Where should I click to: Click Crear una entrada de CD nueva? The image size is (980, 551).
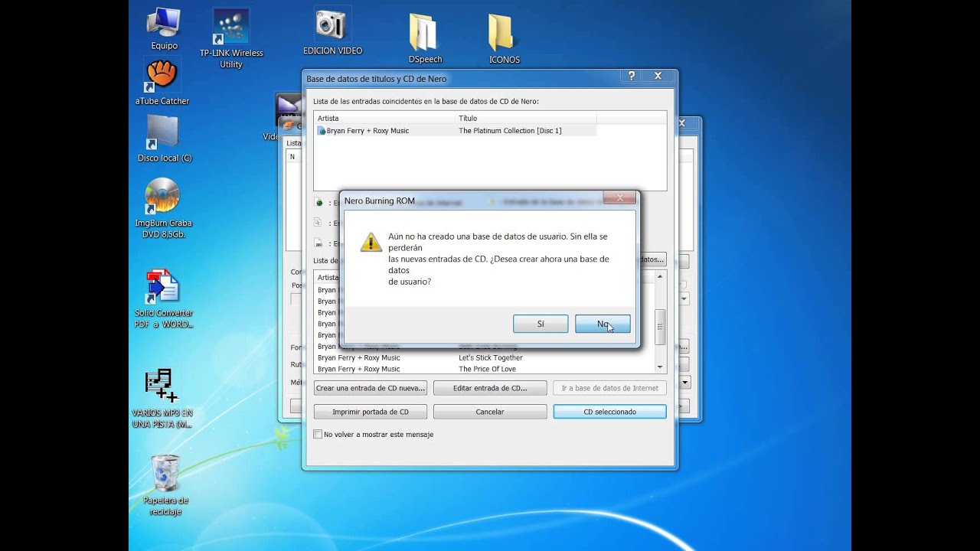(370, 388)
